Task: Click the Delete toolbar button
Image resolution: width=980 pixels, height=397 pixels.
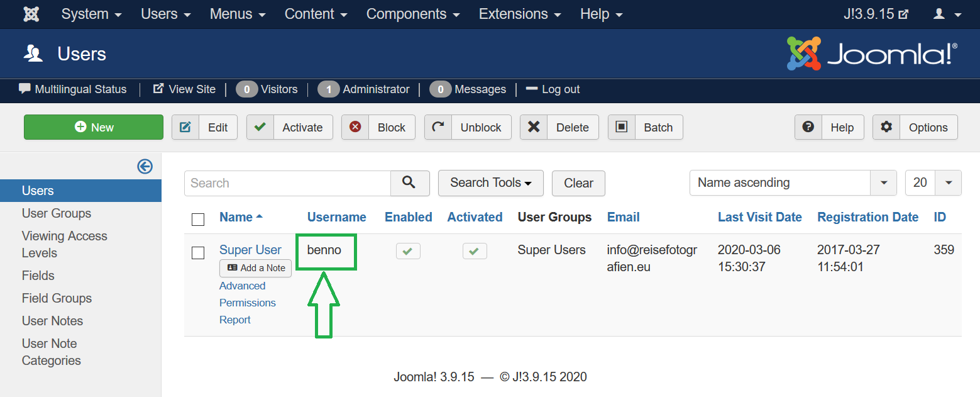Action: click(x=559, y=127)
